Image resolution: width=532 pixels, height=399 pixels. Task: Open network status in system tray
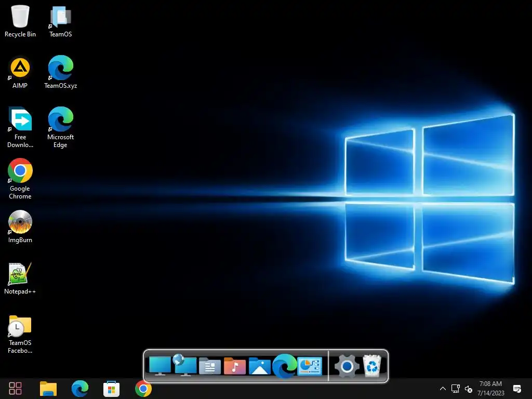tap(455, 389)
